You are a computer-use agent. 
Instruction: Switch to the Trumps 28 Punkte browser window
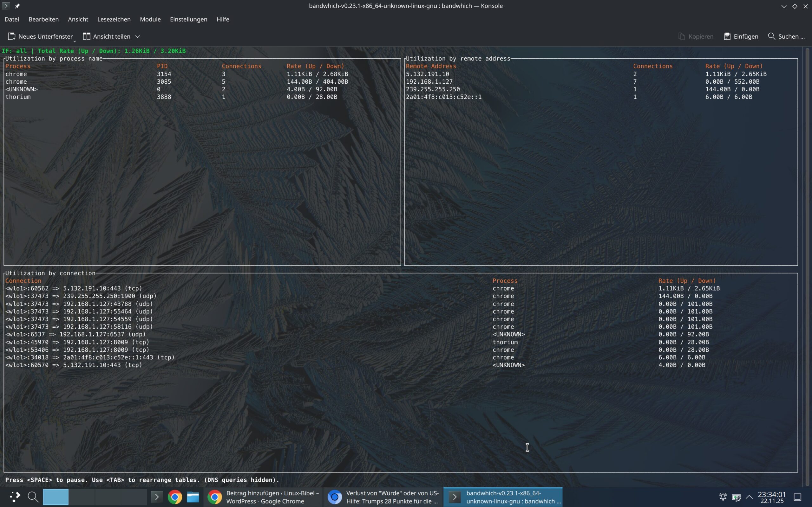[x=383, y=497]
